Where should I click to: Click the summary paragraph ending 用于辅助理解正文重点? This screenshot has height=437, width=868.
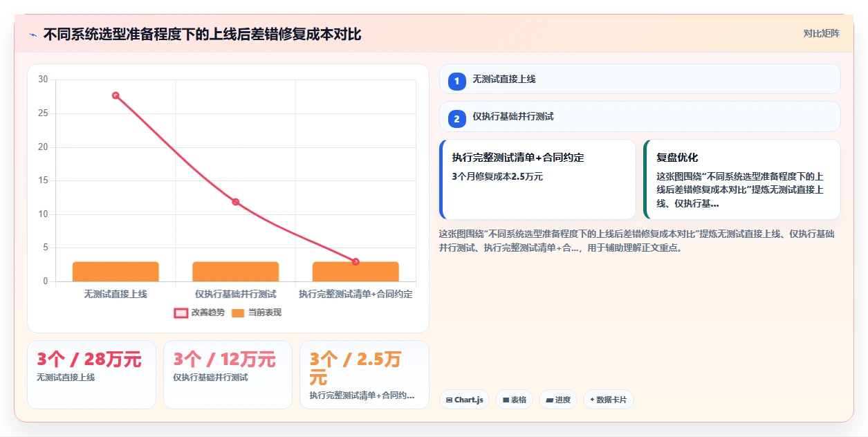(x=637, y=241)
